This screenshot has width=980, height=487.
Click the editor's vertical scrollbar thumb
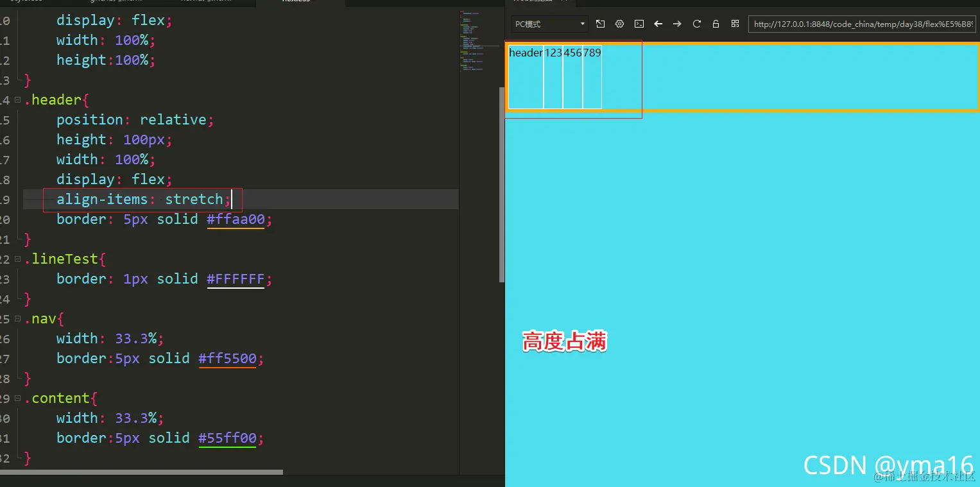[x=502, y=185]
